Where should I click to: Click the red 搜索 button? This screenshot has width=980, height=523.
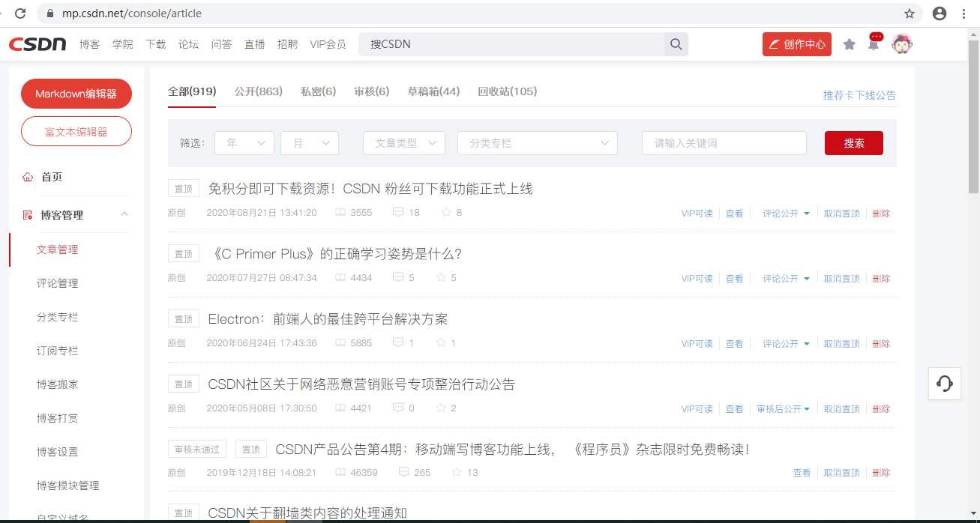854,143
